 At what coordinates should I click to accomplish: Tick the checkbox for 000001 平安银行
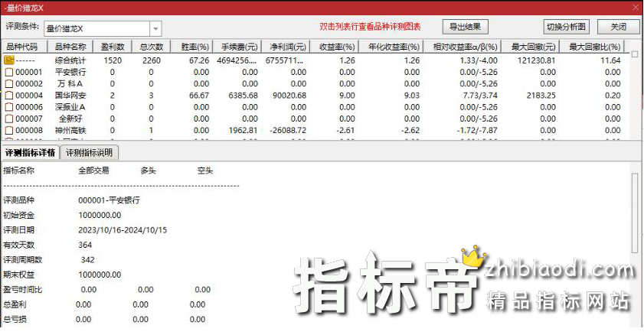(9, 72)
